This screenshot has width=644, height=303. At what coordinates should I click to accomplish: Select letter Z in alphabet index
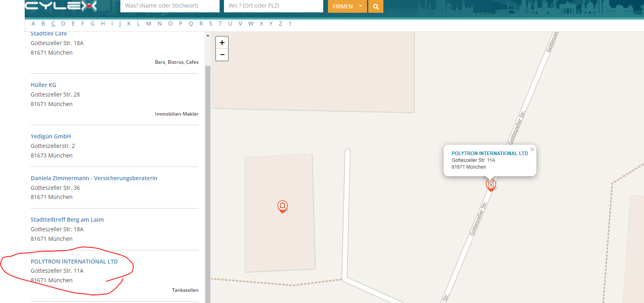281,24
